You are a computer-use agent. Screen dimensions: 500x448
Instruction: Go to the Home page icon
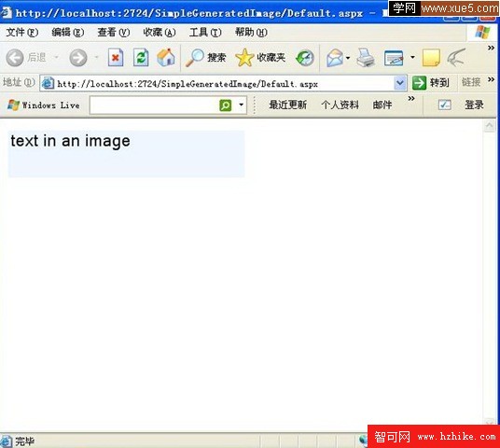(x=166, y=58)
